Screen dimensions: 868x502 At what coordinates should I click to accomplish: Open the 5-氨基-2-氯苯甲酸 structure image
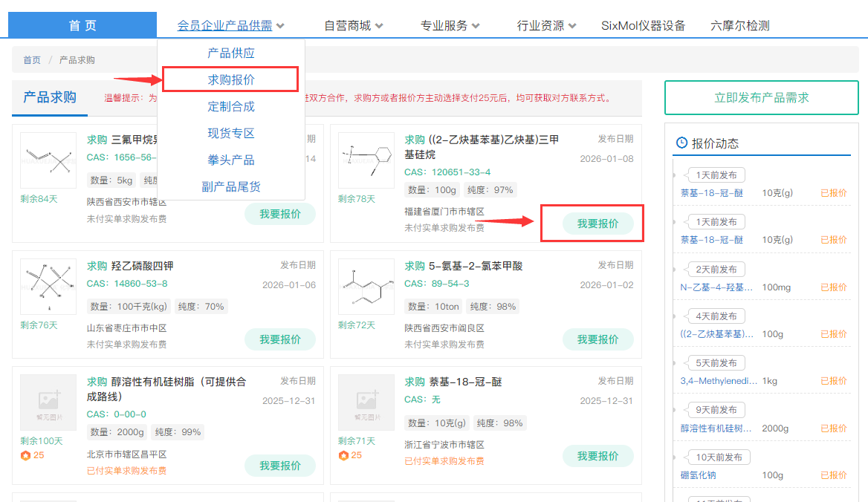(366, 287)
